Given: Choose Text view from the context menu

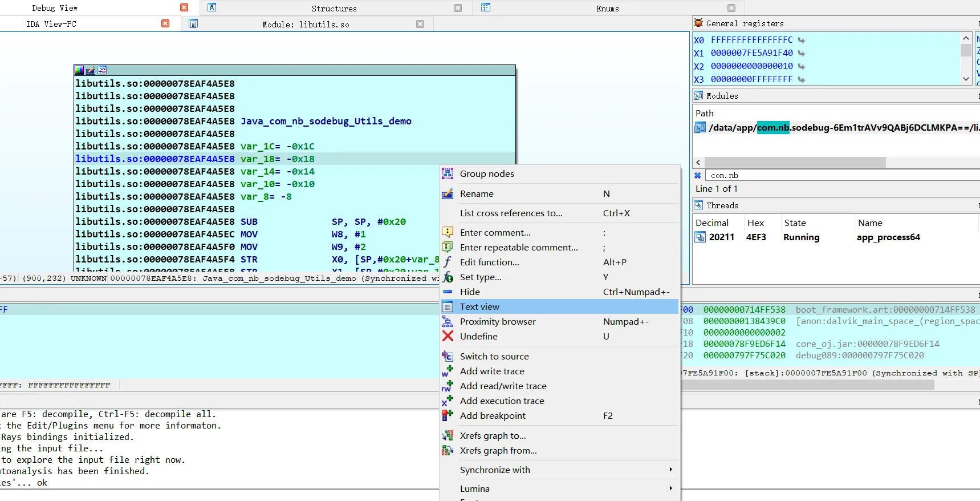Looking at the screenshot, I should point(560,306).
